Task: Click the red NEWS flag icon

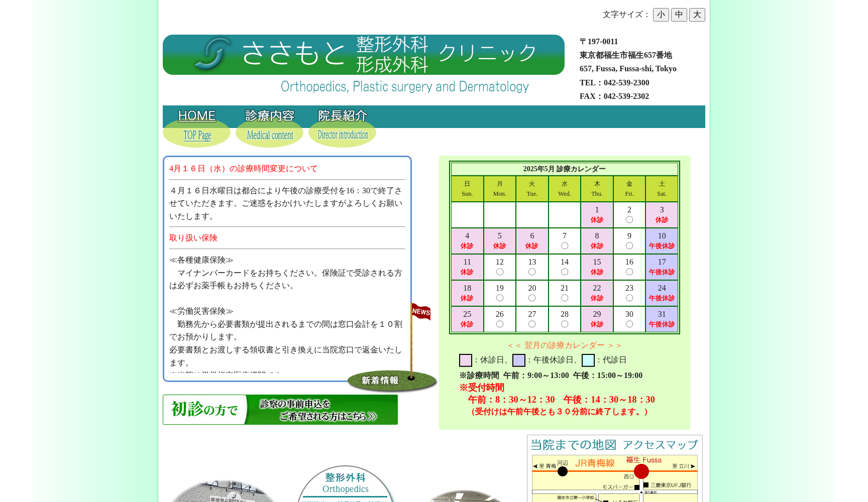Action: pos(421,311)
